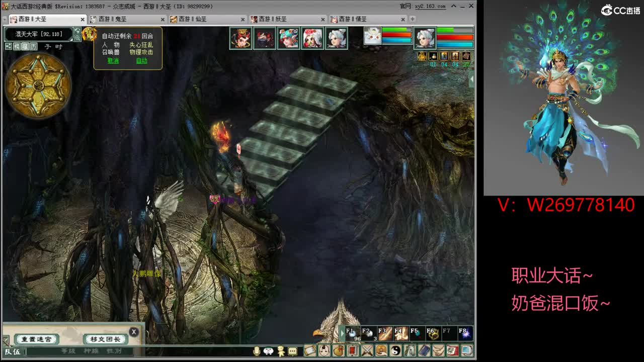Click the red-and-white 帮 guild icon
Screen dimensions: 644x362
tap(452, 350)
